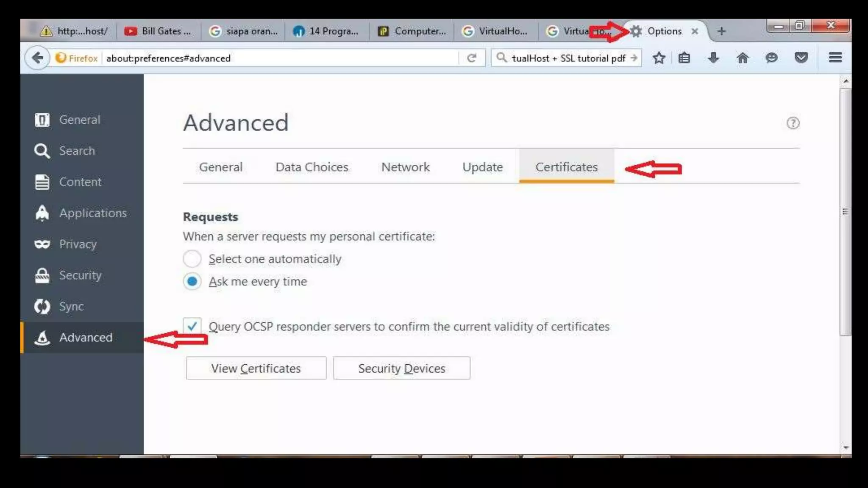Open the hamburger menu

(x=835, y=58)
